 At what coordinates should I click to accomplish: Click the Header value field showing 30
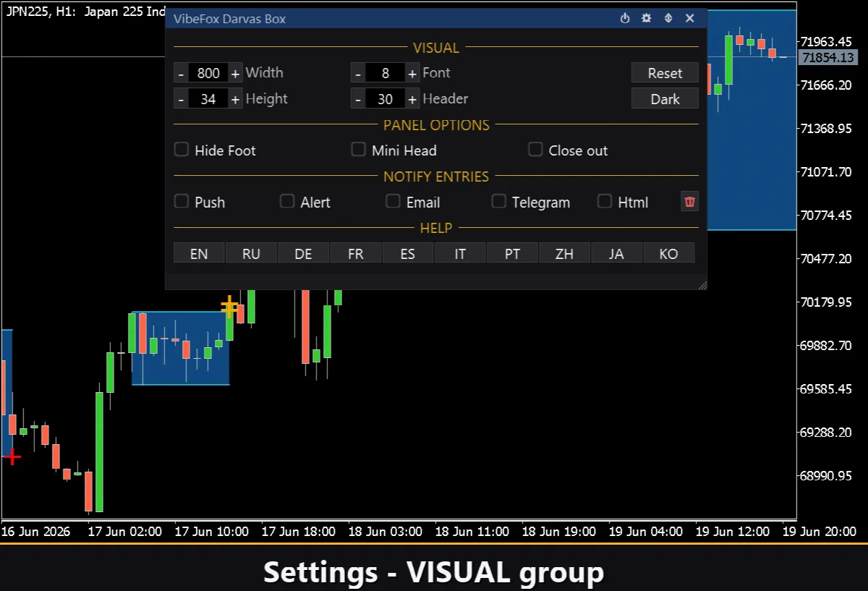[385, 99]
